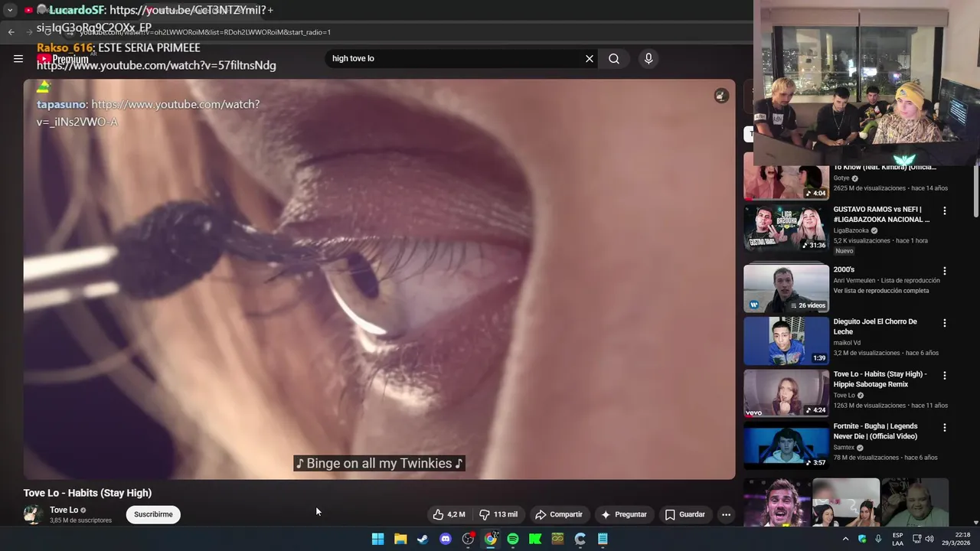Click the LigaBazooka channel name
Viewport: 980px width, 551px height.
[852, 230]
